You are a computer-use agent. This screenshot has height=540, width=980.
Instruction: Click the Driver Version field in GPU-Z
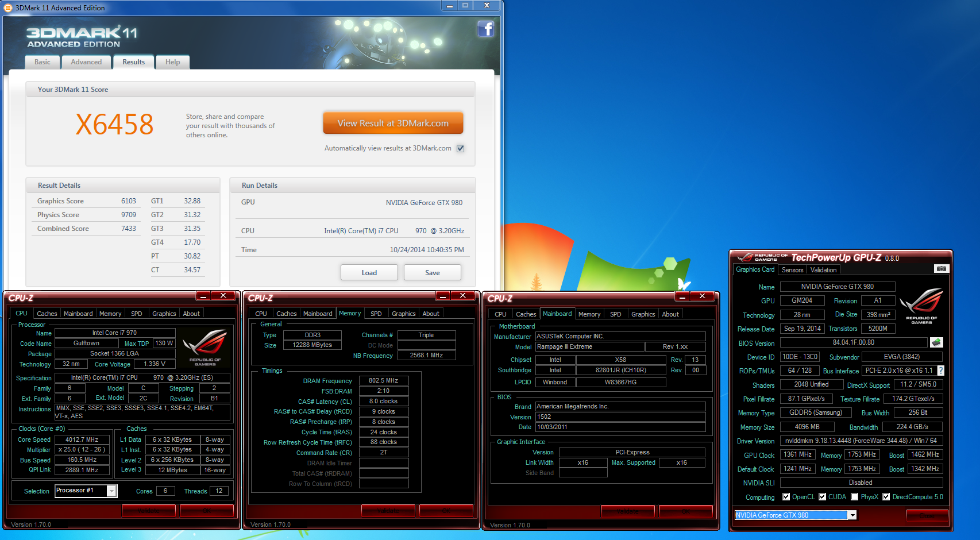pos(861,441)
